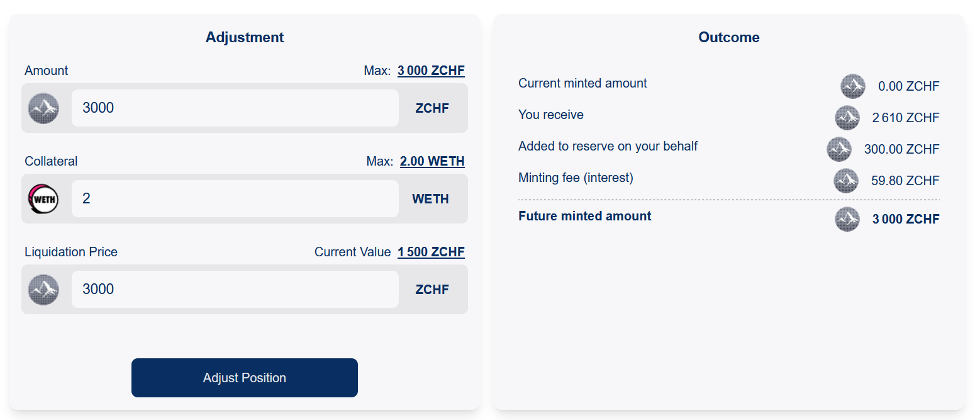Click the Max 3 000 ZCHF link
Screen dimensions: 980x420
pos(431,71)
